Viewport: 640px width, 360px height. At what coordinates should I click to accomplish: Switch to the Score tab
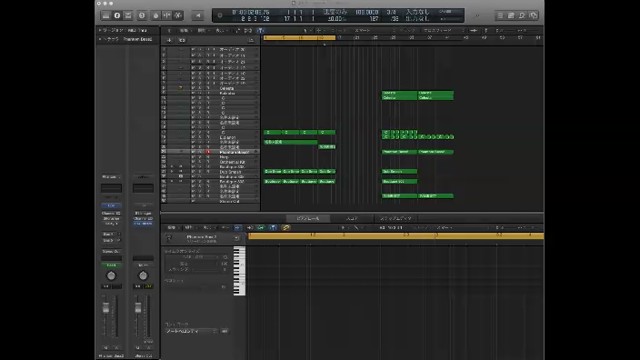pyautogui.click(x=351, y=218)
